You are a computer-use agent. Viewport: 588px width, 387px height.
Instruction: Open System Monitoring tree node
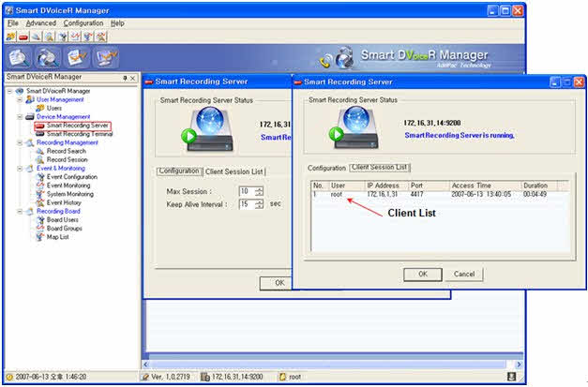click(70, 194)
